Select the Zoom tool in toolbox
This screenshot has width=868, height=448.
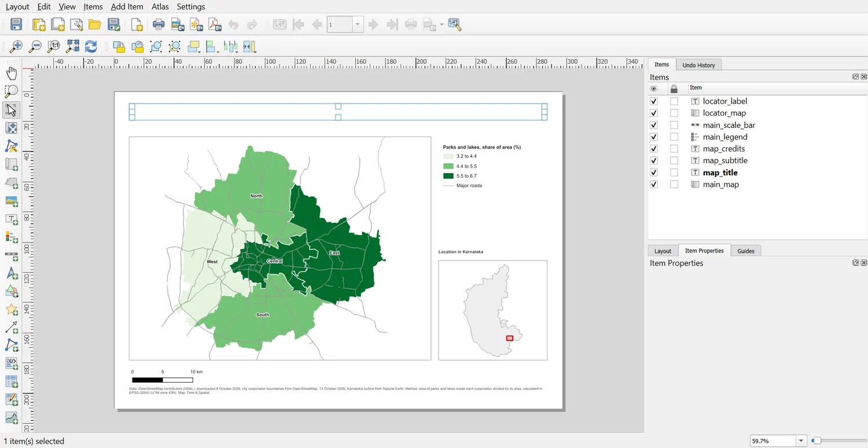(x=12, y=91)
